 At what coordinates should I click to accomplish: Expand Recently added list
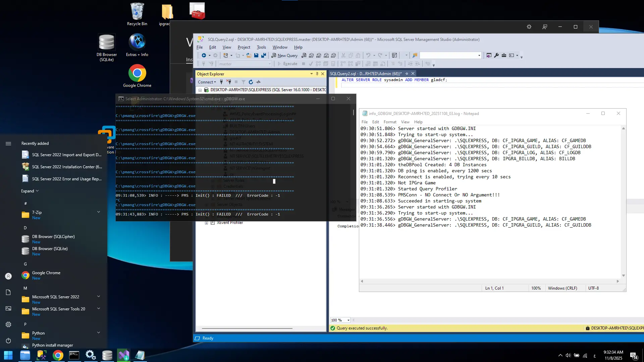coord(30,191)
